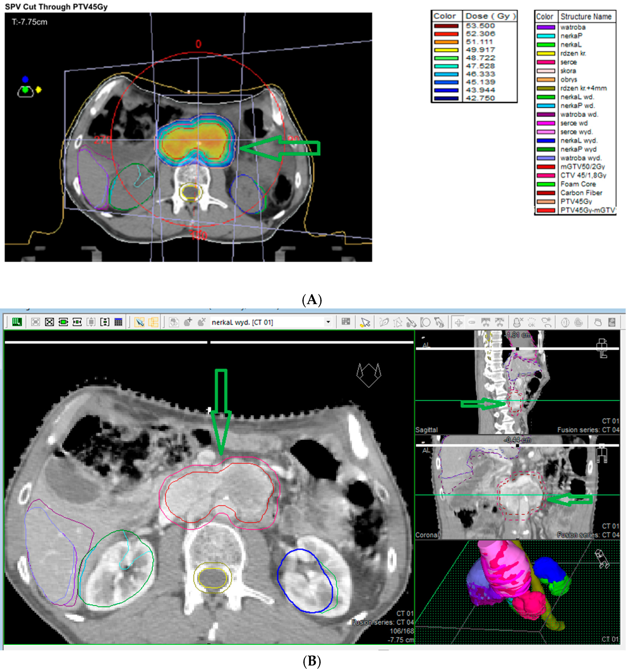Click the circle contour shape tool
The width and height of the screenshot is (632, 672).
pos(425,322)
